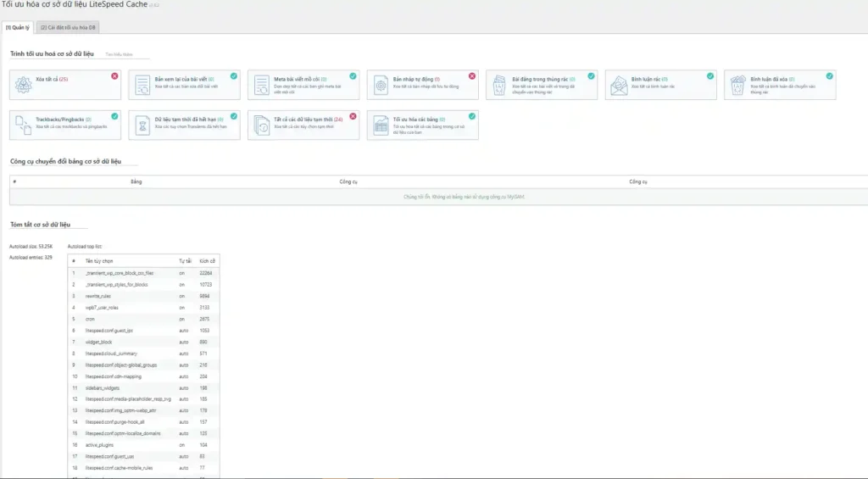This screenshot has width=868, height=479.
Task: Click the green check badge on Bài đăng trong thùng rác
Action: [591, 75]
